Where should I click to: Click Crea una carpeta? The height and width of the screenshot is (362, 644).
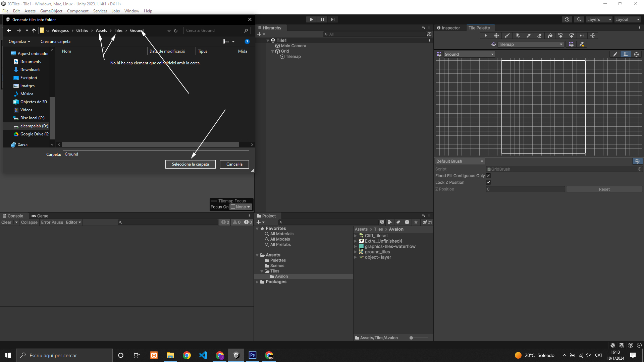pyautogui.click(x=55, y=42)
